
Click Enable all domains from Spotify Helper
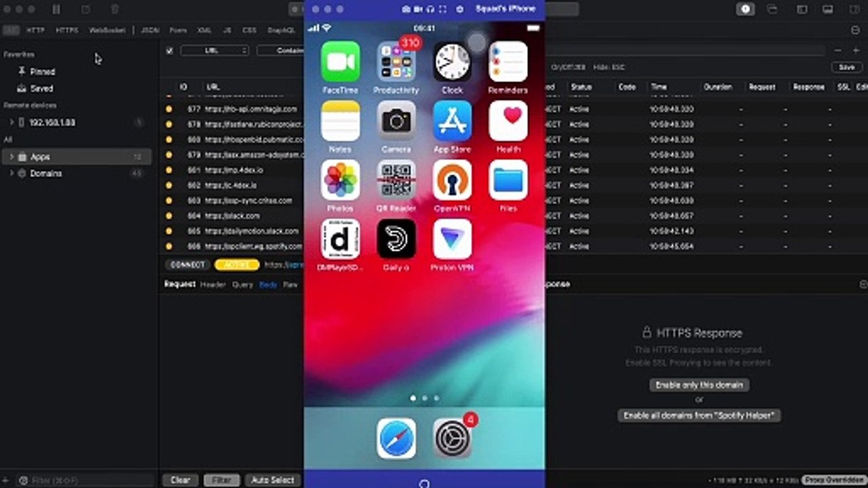click(x=699, y=415)
